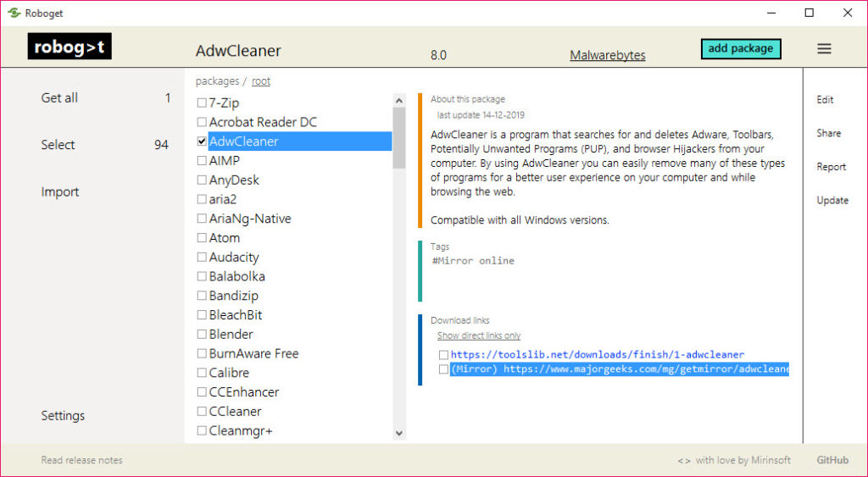This screenshot has width=868, height=477.
Task: Click the 8.0 version number
Action: pos(438,55)
